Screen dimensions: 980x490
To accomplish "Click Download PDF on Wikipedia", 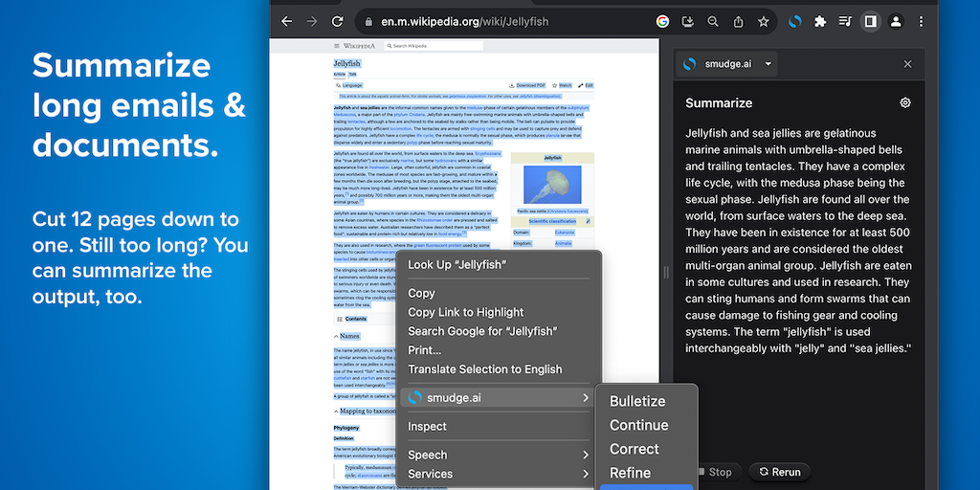I will tap(527, 85).
